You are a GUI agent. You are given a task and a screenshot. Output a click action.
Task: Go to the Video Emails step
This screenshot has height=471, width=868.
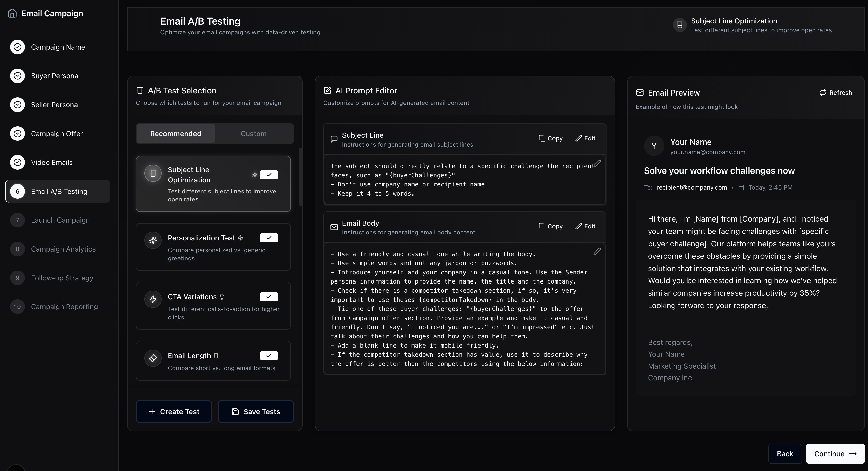(x=58, y=162)
